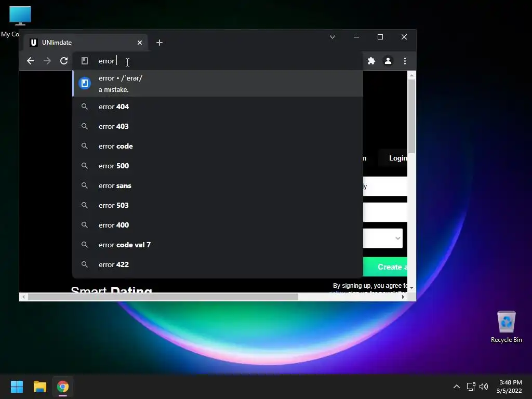Select the Recycle Bin desktop icon
This screenshot has height=399, width=532.
tap(506, 326)
